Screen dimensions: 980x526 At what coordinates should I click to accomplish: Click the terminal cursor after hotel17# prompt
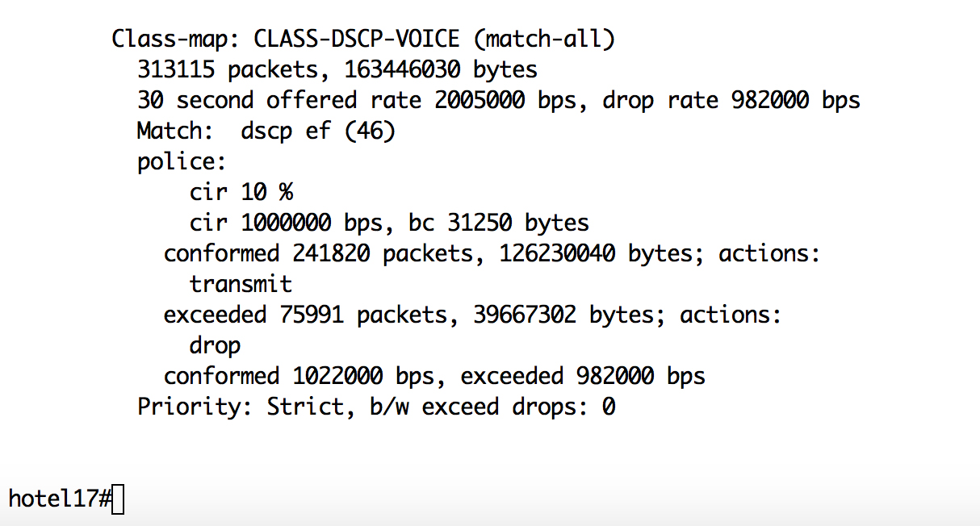click(119, 499)
